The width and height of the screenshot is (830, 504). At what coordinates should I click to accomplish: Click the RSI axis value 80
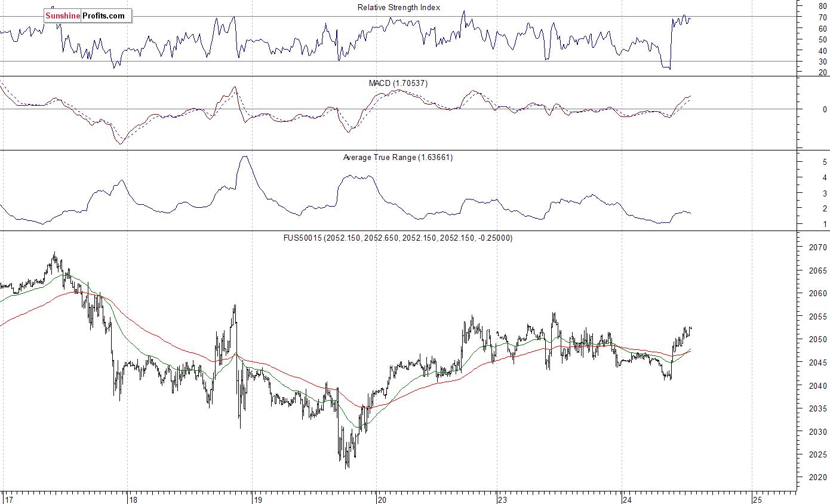[822, 7]
